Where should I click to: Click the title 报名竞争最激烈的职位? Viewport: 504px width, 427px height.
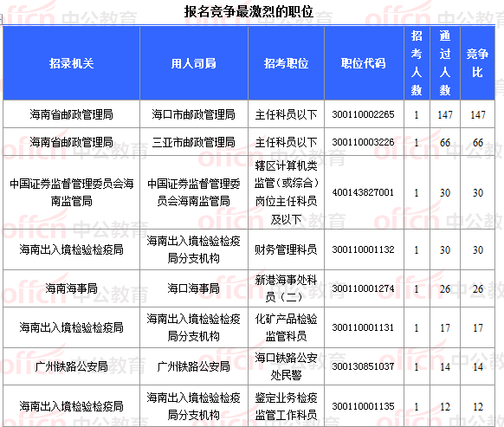pos(249,11)
